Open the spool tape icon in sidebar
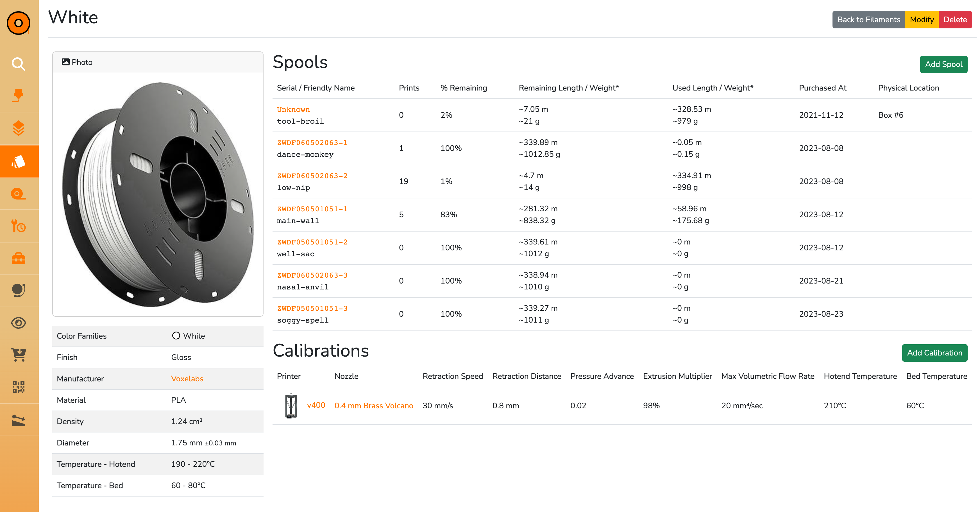Viewport: 980px width, 512px height. [18, 194]
